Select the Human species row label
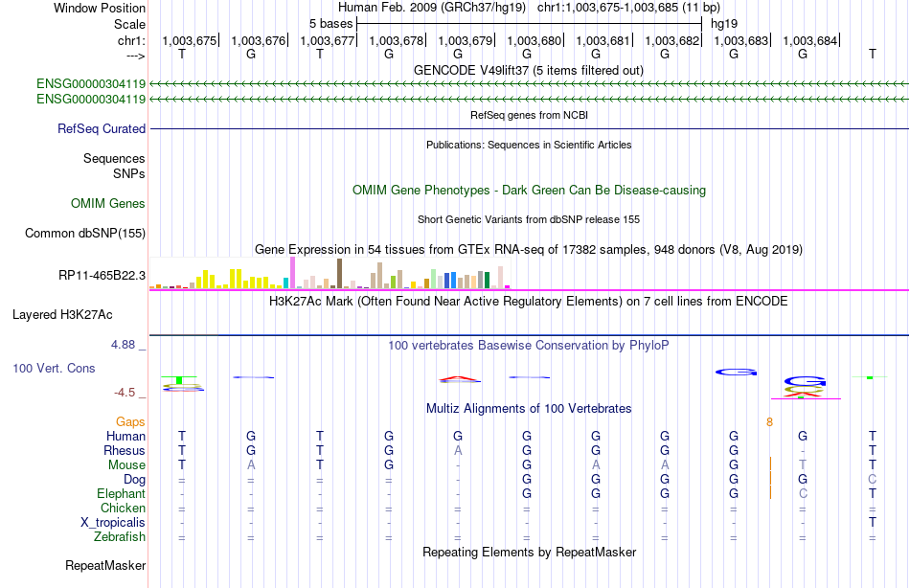 coord(125,436)
